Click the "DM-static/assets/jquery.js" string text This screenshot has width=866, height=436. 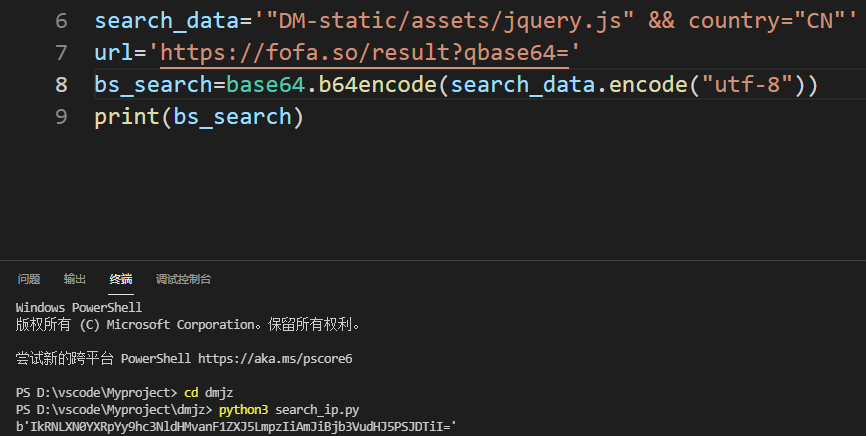tap(449, 21)
